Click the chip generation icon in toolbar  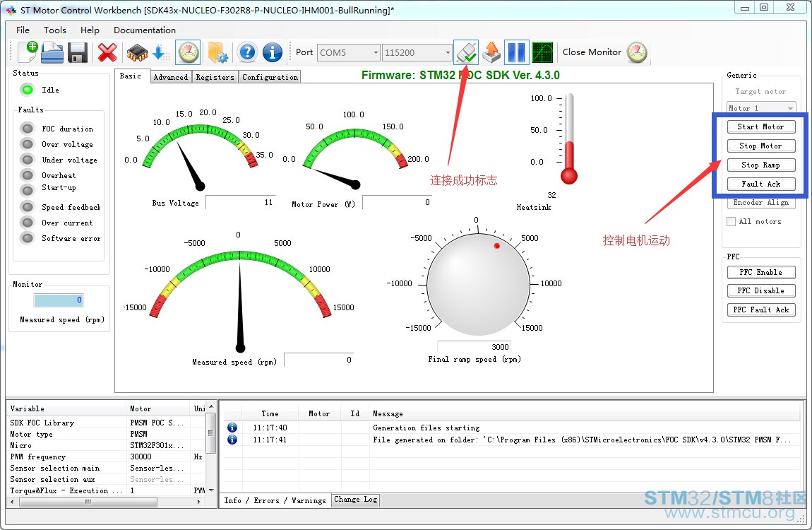137,52
